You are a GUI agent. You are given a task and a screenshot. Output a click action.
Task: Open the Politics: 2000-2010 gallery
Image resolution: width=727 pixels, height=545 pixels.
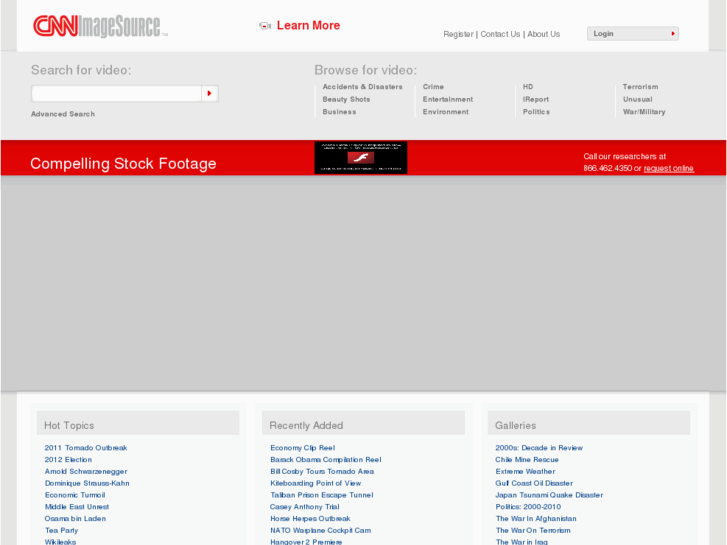coord(528,507)
